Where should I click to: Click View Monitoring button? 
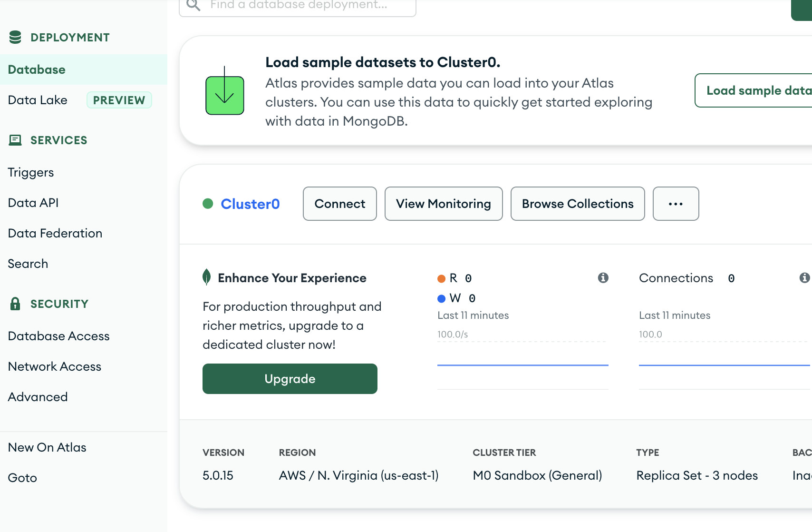tap(444, 204)
